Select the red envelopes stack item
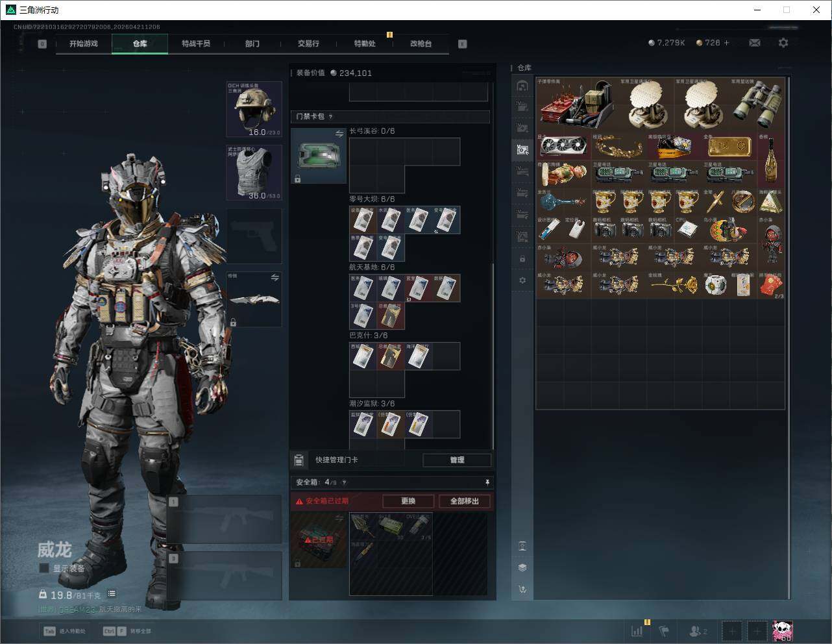The width and height of the screenshot is (832, 644). coord(772,285)
